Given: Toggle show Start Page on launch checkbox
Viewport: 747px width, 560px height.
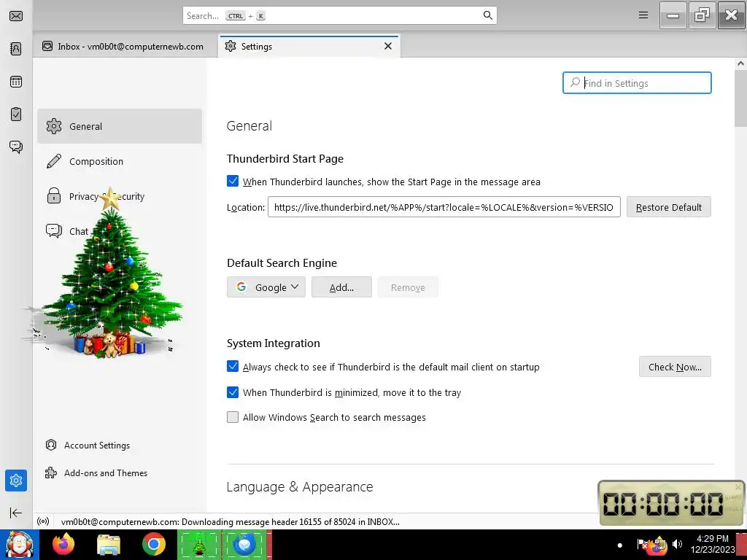Looking at the screenshot, I should pyautogui.click(x=233, y=181).
